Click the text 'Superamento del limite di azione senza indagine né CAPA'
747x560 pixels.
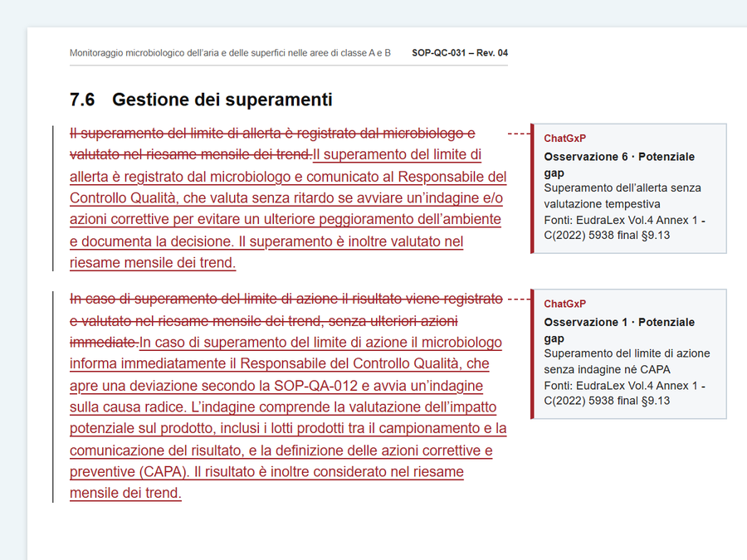click(x=627, y=362)
